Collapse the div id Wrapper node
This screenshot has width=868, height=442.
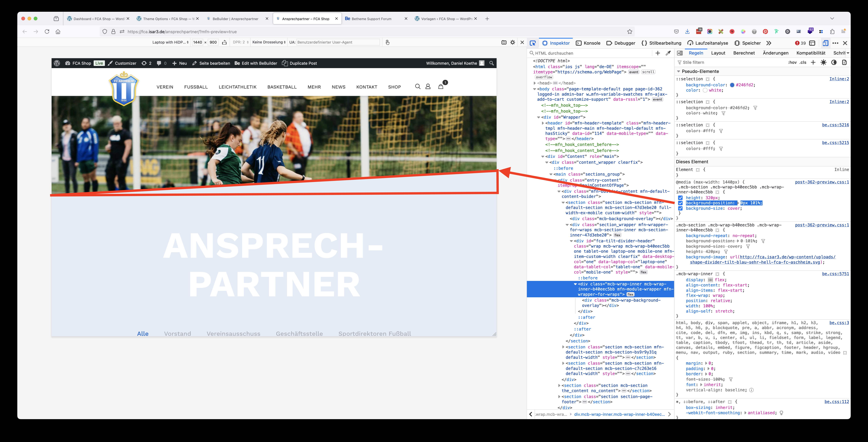tap(539, 117)
